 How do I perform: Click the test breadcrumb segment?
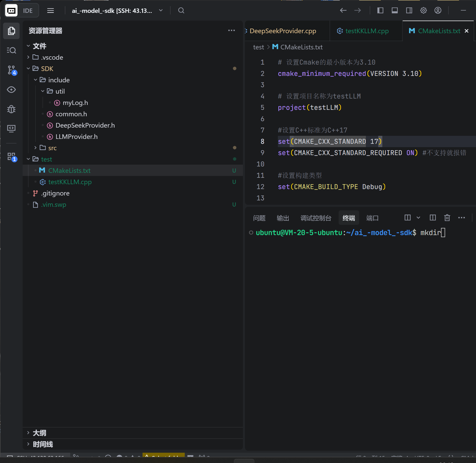coord(258,47)
